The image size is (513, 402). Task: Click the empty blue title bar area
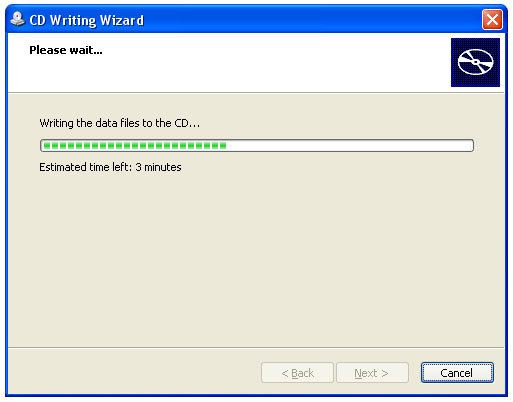[x=310, y=20]
